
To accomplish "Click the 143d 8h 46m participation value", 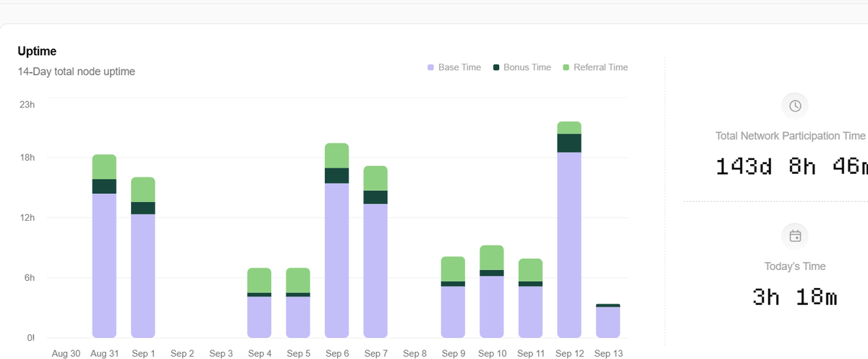I will click(791, 166).
